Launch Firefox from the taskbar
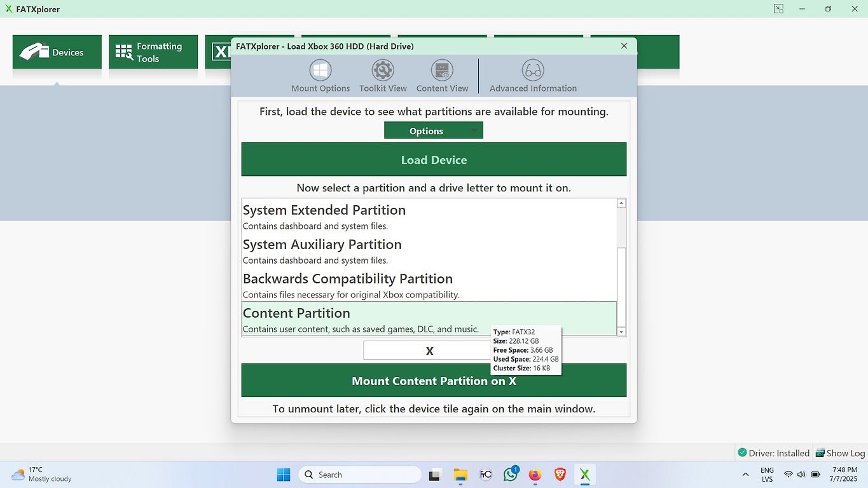 [x=535, y=475]
